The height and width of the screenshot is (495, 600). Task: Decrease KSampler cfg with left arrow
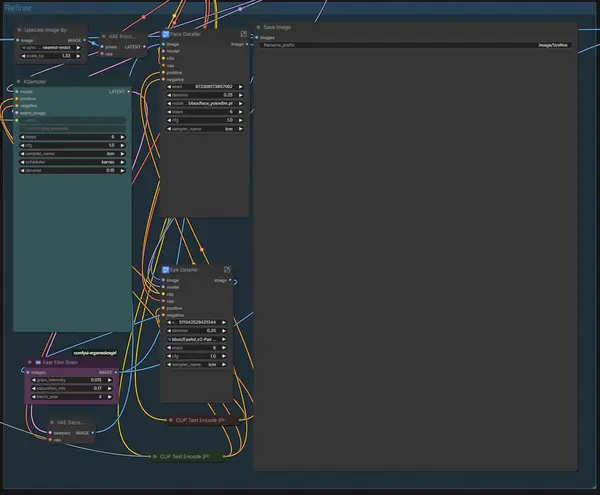tap(22, 145)
